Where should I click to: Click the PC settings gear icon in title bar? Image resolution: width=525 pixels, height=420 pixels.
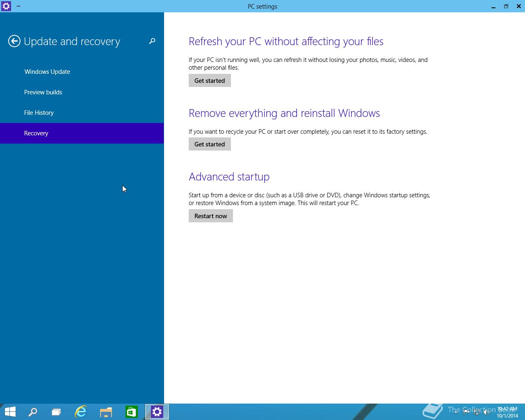click(x=6, y=6)
